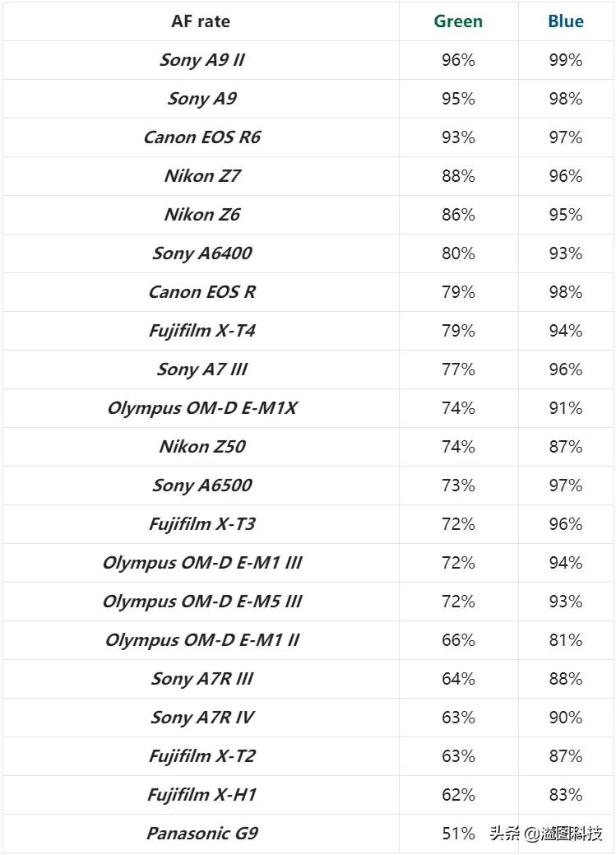Select Canon EOS R's 79% Green value
This screenshot has width=616, height=855.
(458, 292)
